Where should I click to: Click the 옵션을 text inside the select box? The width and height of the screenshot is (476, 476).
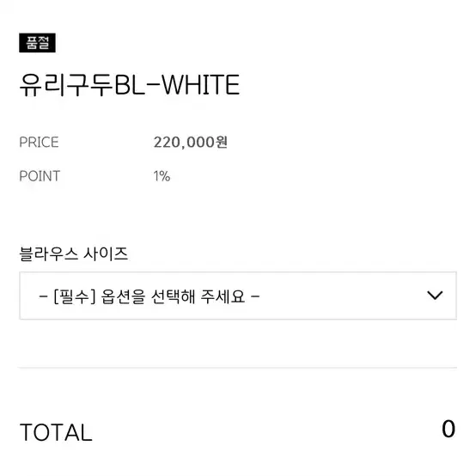tap(123, 296)
